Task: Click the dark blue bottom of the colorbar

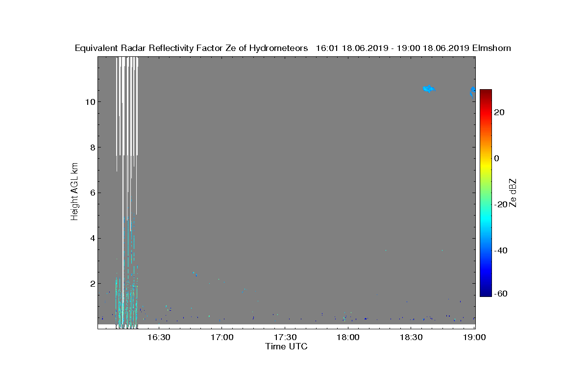Action: coord(486,293)
